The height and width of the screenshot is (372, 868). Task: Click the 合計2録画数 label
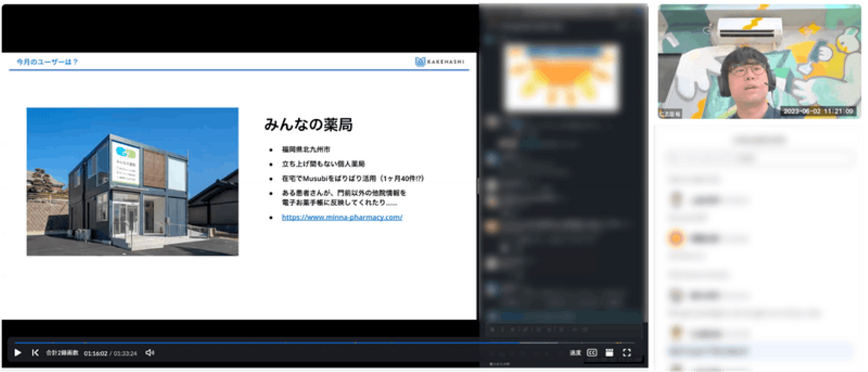point(62,353)
